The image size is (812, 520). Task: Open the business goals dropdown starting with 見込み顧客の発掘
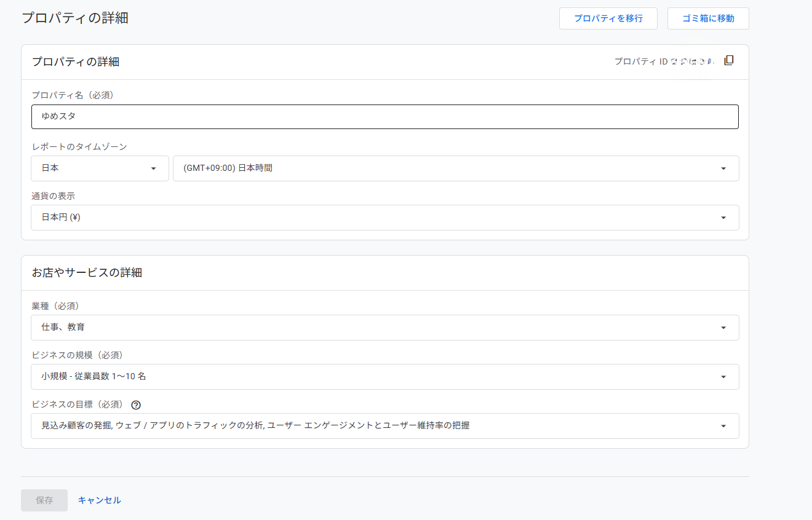pyautogui.click(x=384, y=425)
